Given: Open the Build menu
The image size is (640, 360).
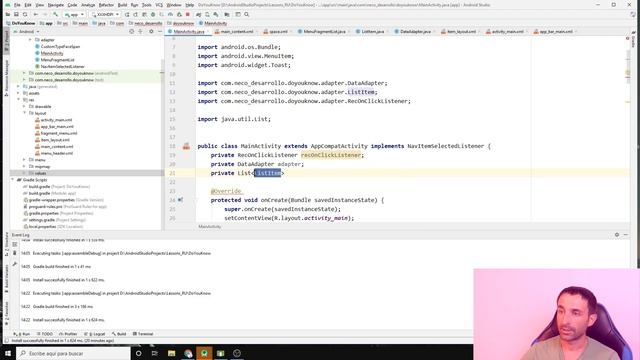Looking at the screenshot, I should 122,5.
